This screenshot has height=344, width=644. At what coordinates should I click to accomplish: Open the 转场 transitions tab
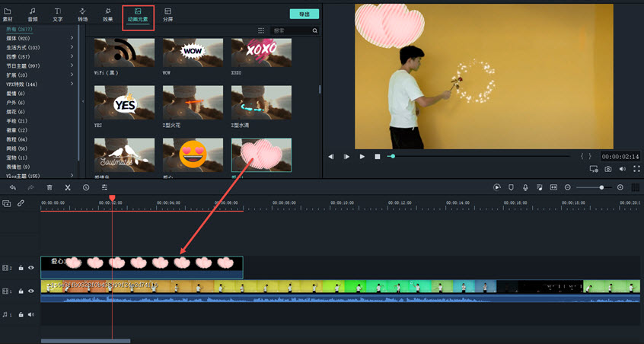point(82,14)
